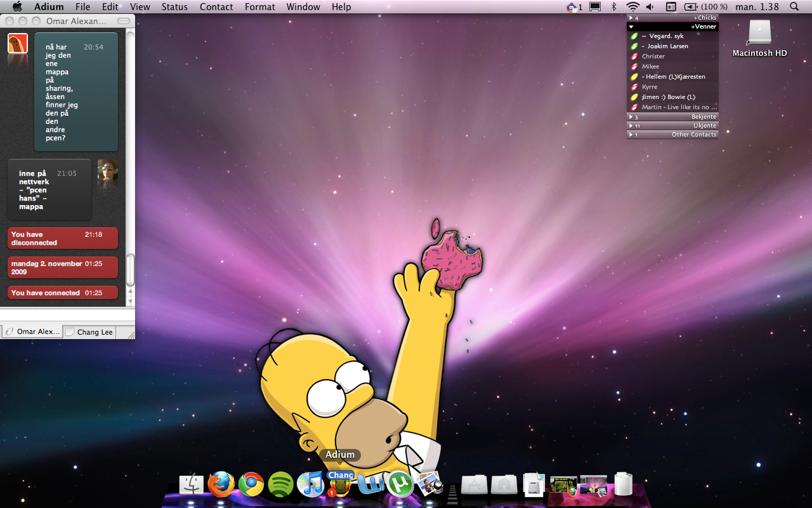
Task: Open the blue W app in the Dock
Action: pos(370,485)
